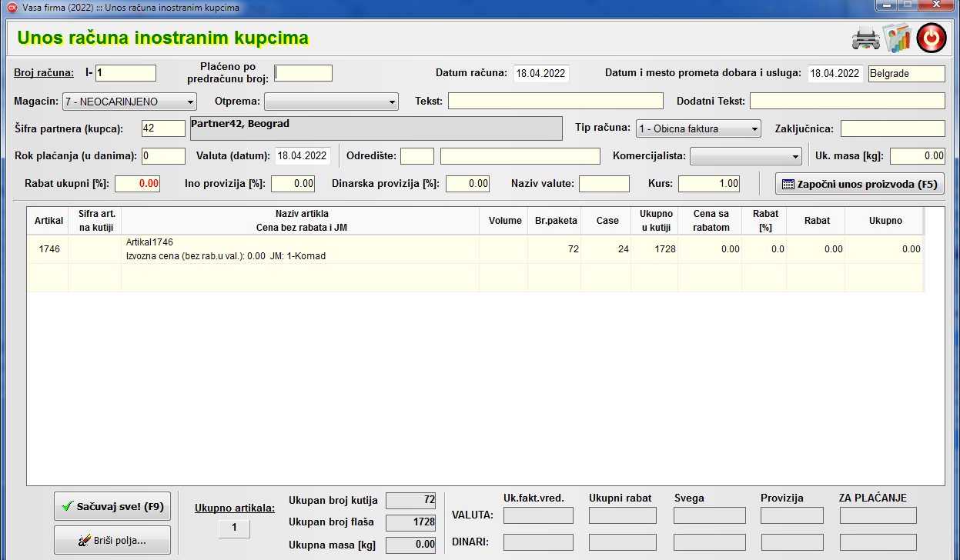Click the Ukupno column header
This screenshot has height=560, width=960.
tap(885, 221)
